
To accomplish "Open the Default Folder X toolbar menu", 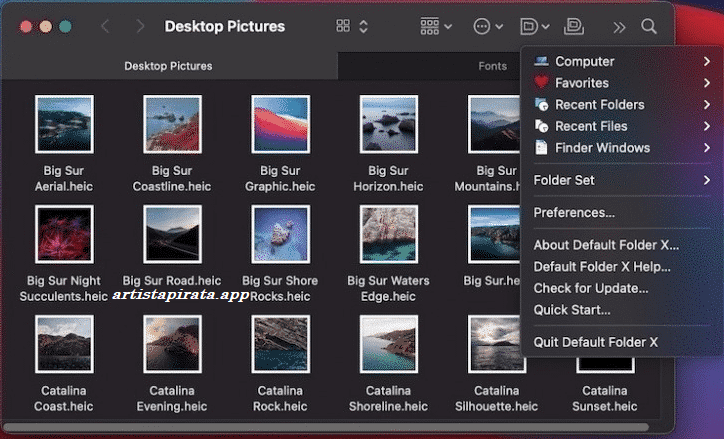I will click(535, 26).
